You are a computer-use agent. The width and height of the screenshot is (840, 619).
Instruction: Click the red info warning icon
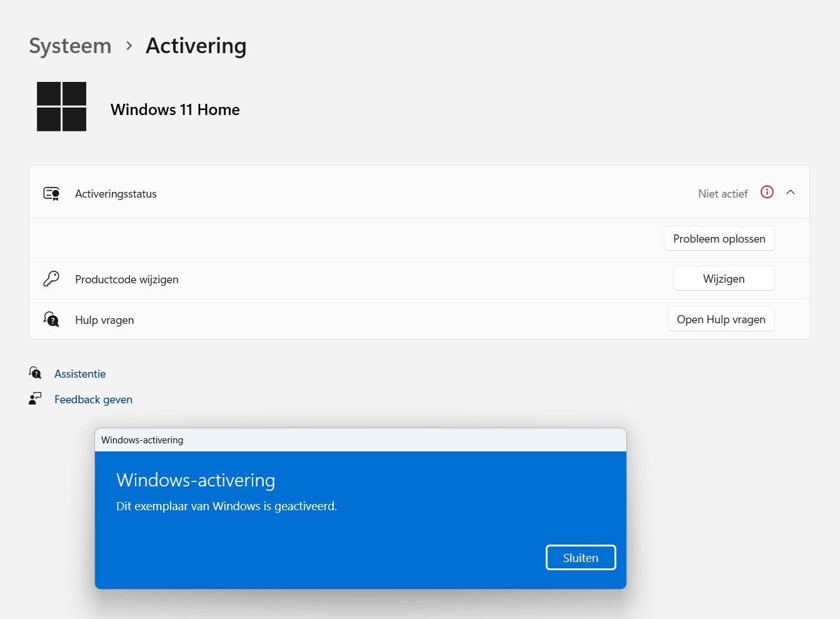767,193
